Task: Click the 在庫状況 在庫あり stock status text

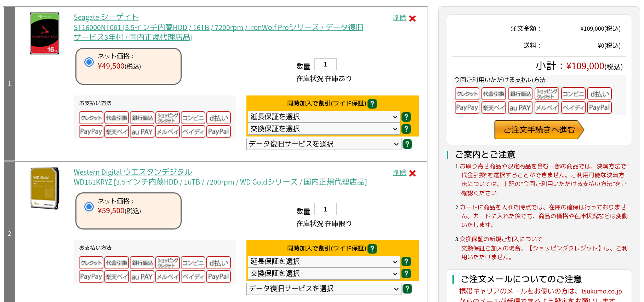Action: click(x=324, y=79)
